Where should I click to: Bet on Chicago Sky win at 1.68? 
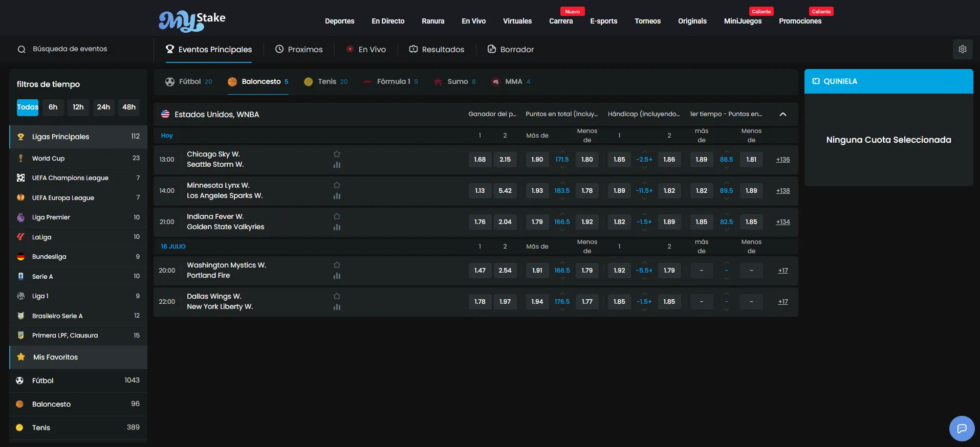click(x=480, y=160)
